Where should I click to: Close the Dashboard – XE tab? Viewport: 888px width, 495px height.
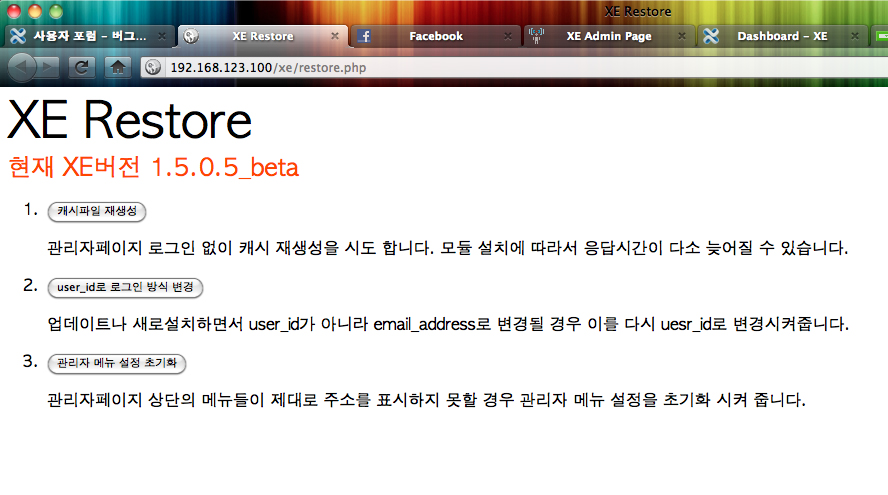tap(855, 36)
